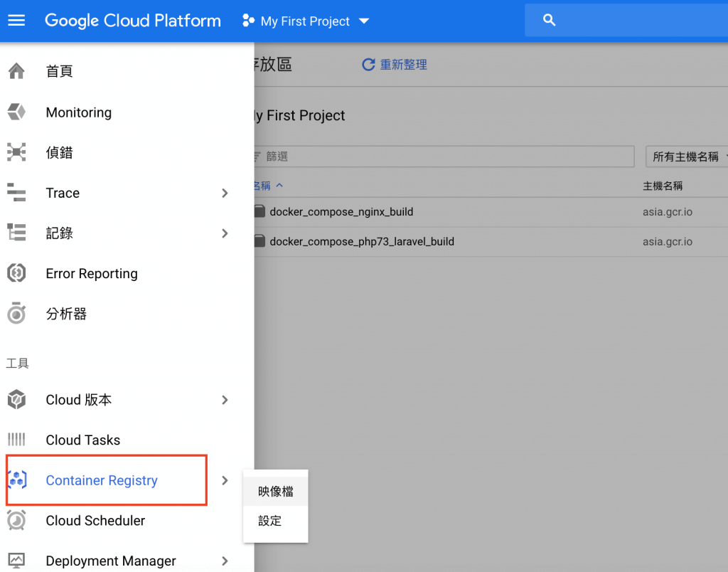Viewport: 728px width, 572px height.
Task: Open docker_compose_nginx_build repository
Action: [x=341, y=212]
